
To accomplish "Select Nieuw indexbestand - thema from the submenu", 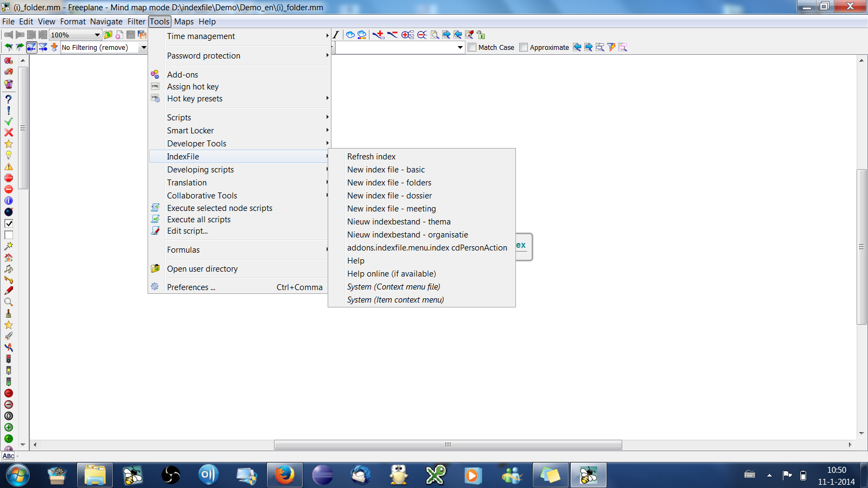I will (x=398, y=221).
